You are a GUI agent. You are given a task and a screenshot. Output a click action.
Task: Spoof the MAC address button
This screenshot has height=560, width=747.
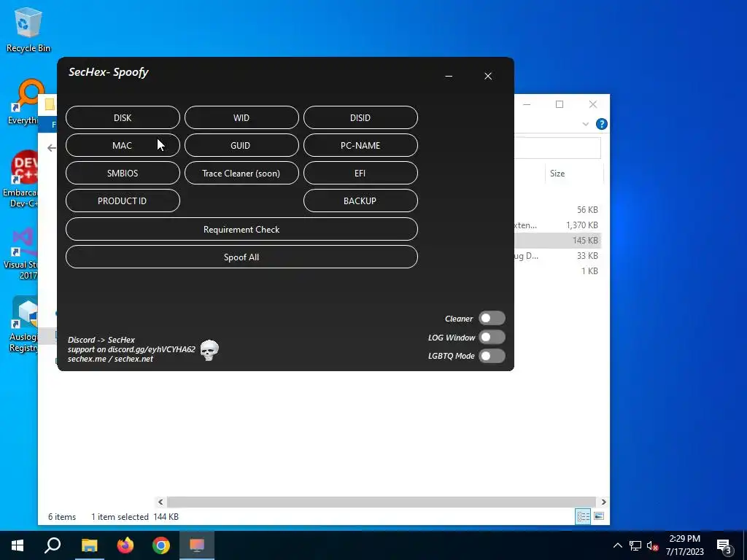123,145
